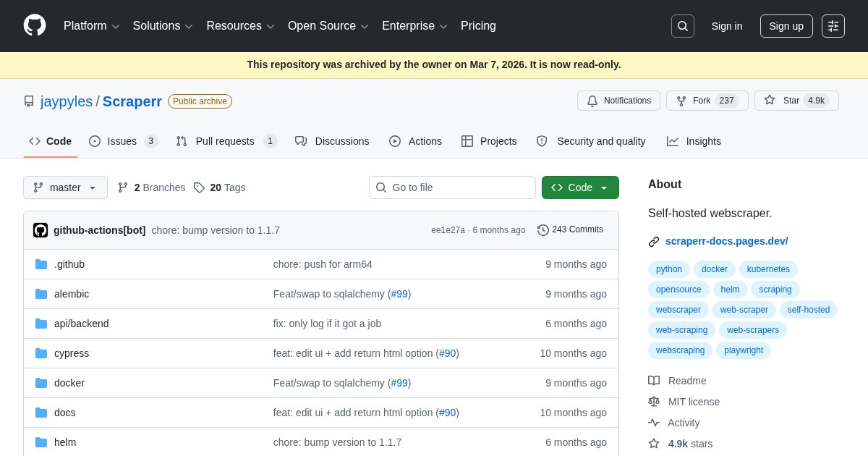
Task: Open the scraperr-docs.pages.dev link
Action: [727, 241]
